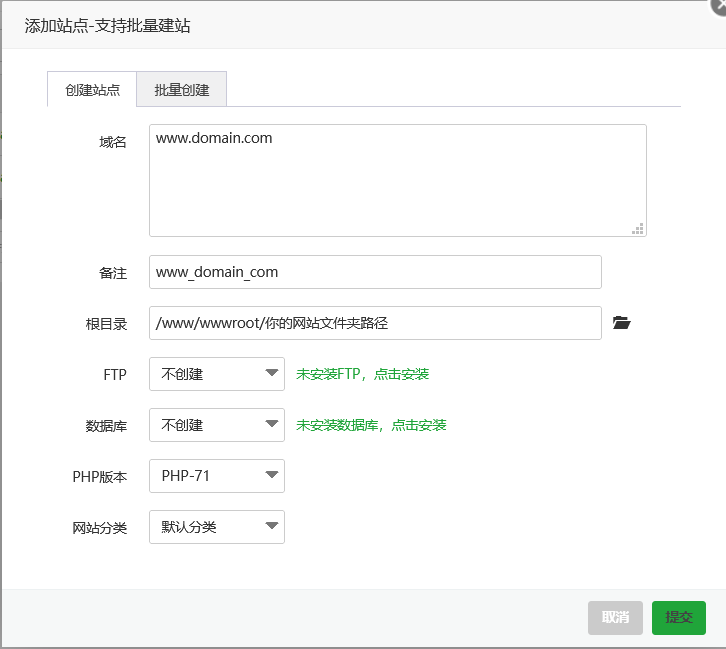Viewport: 726px width, 649px height.
Task: Switch to the 创建站点 tab
Action: click(92, 90)
